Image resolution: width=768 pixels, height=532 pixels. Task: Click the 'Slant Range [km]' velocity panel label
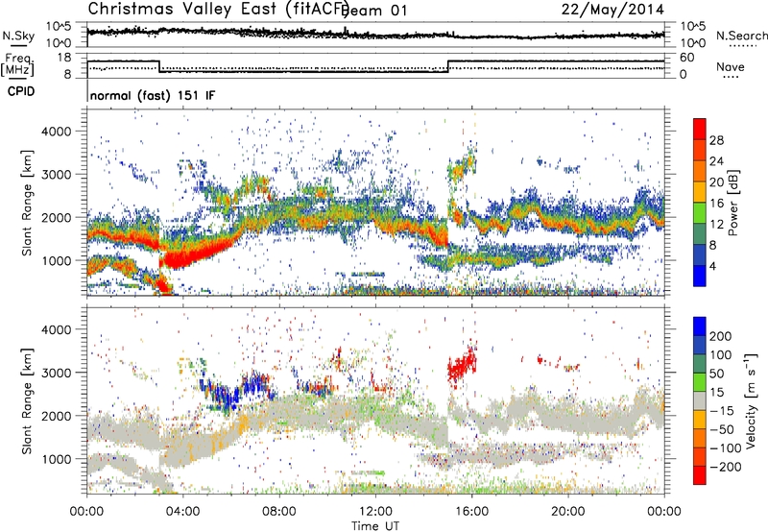tap(27, 400)
